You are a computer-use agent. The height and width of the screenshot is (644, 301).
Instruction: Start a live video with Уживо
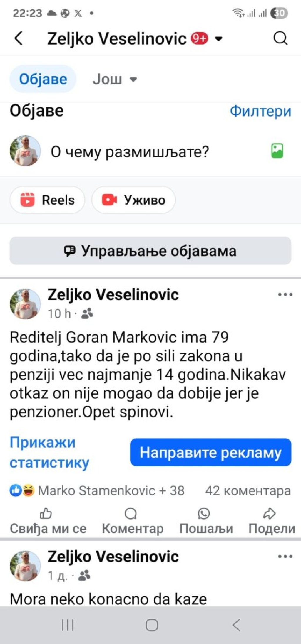[x=134, y=200]
